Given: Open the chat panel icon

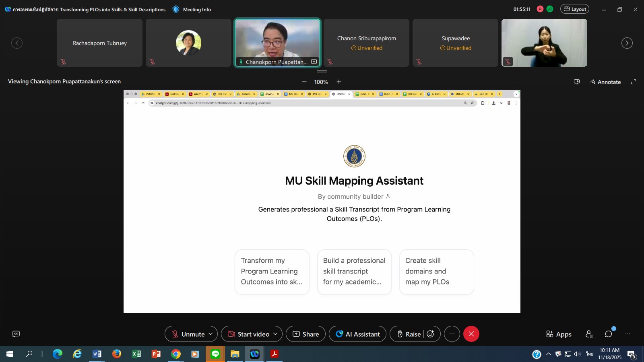Looking at the screenshot, I should point(608,334).
